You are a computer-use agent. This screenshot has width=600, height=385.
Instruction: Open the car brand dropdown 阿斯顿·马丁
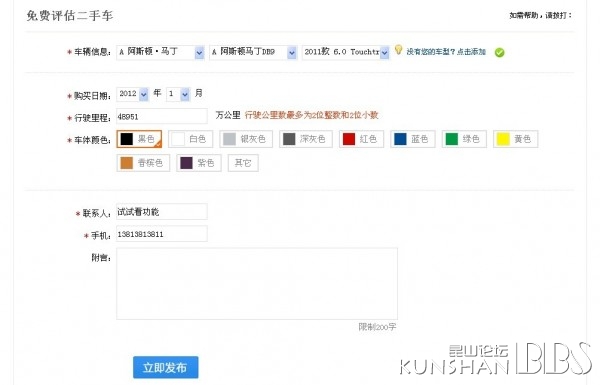tap(160, 52)
